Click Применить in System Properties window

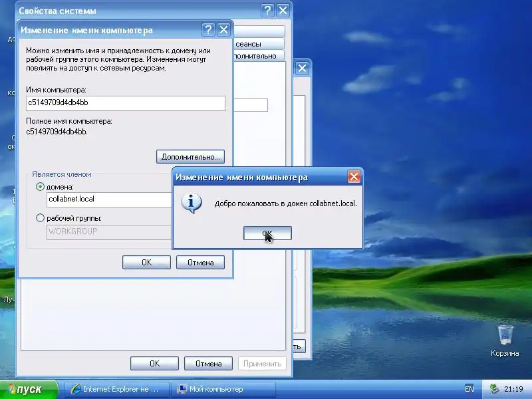(x=262, y=363)
